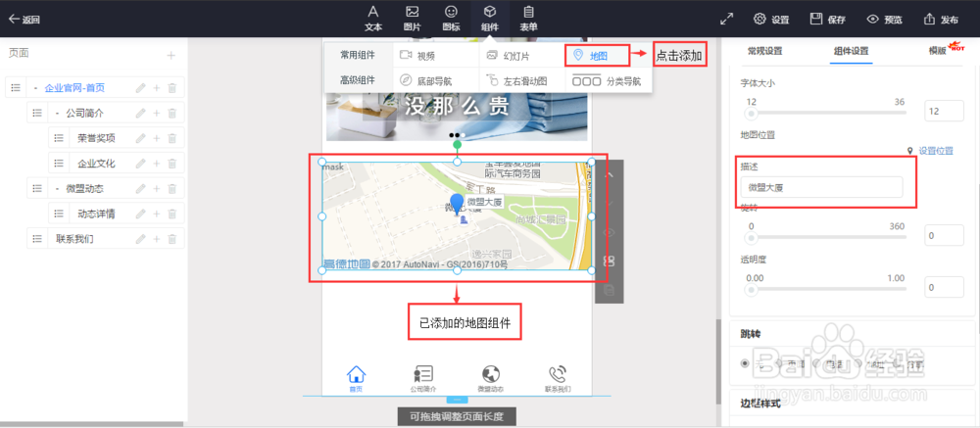Open the 表单 form tool
The height and width of the screenshot is (428, 980).
(x=529, y=19)
